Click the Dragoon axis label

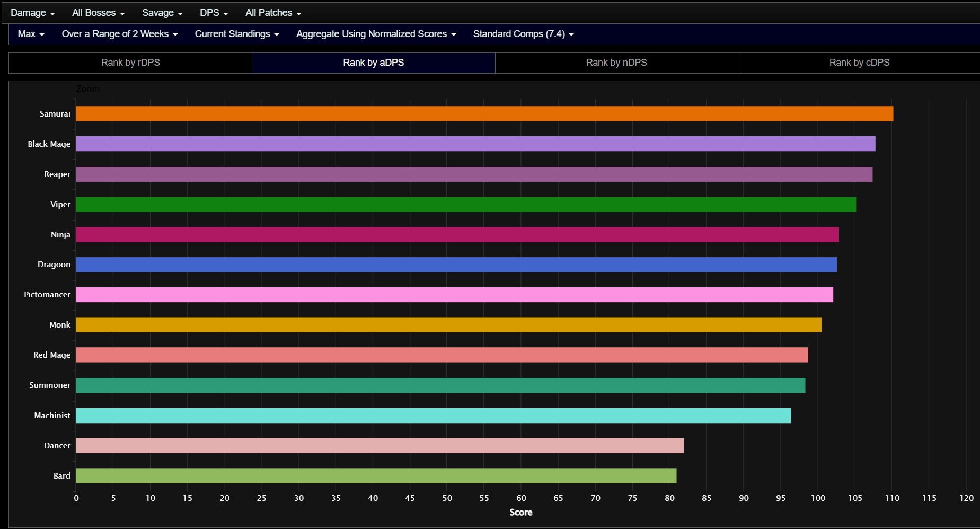tap(54, 264)
